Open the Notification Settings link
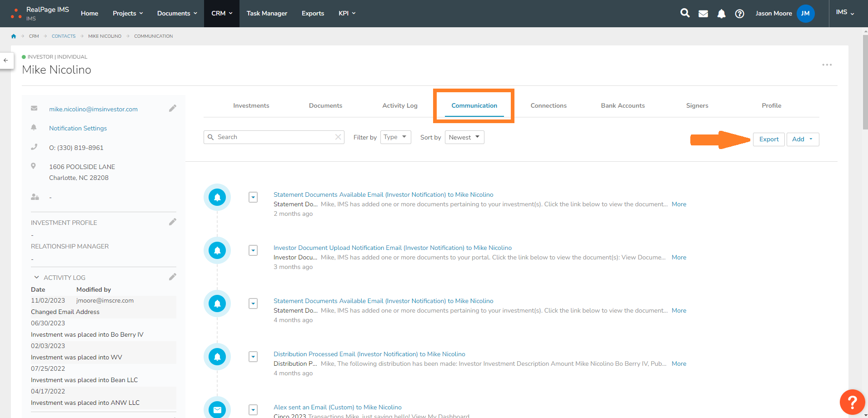Image resolution: width=868 pixels, height=418 pixels. tap(78, 128)
